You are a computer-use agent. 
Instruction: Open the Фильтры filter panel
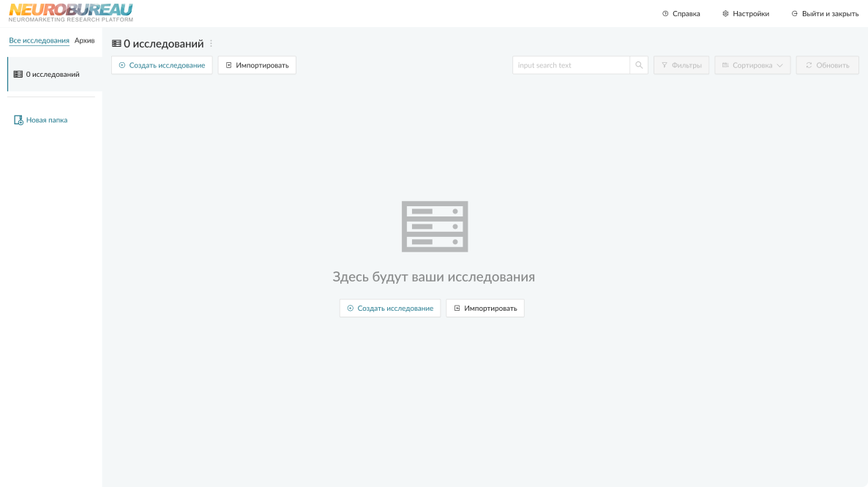coord(681,65)
